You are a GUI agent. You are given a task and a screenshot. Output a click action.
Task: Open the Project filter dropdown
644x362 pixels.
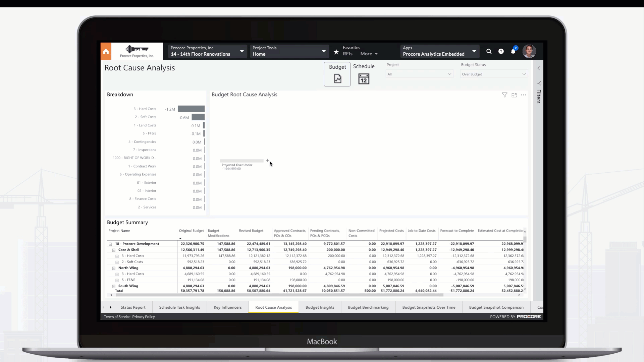tap(419, 74)
